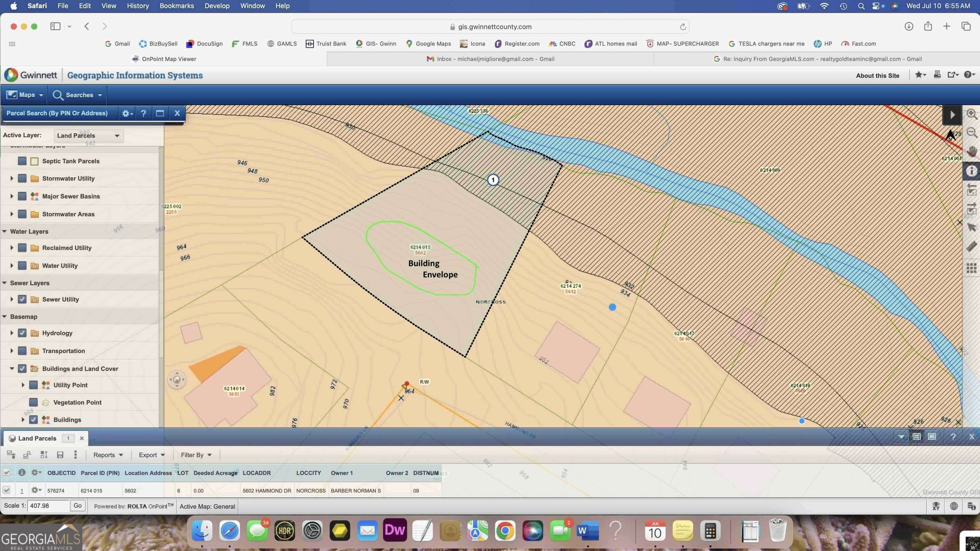
Task: Go to next map extent
Action: tap(971, 209)
